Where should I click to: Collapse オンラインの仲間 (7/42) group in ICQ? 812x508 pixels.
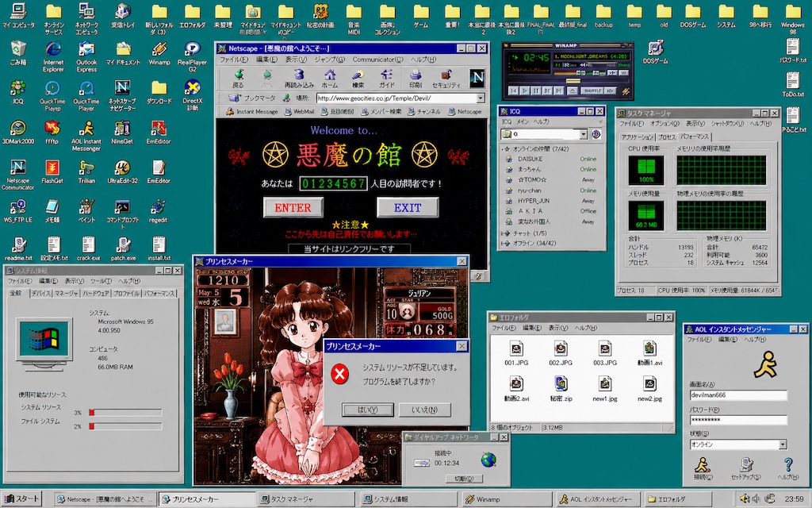502,148
